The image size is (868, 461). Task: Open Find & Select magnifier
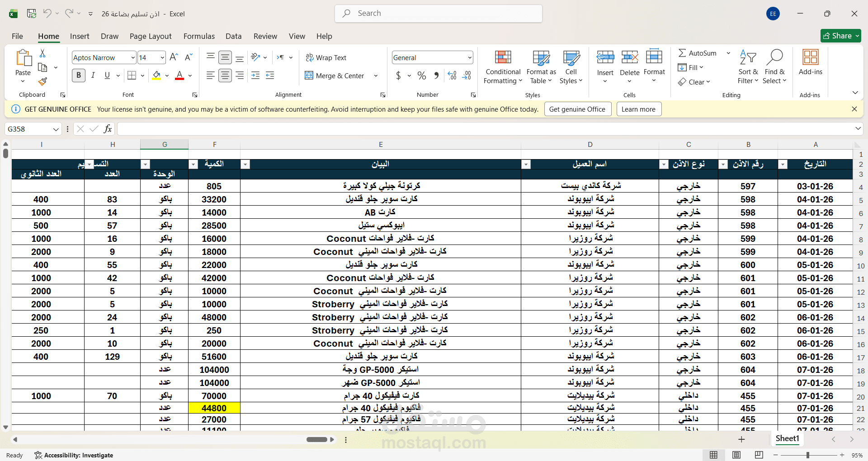point(774,67)
